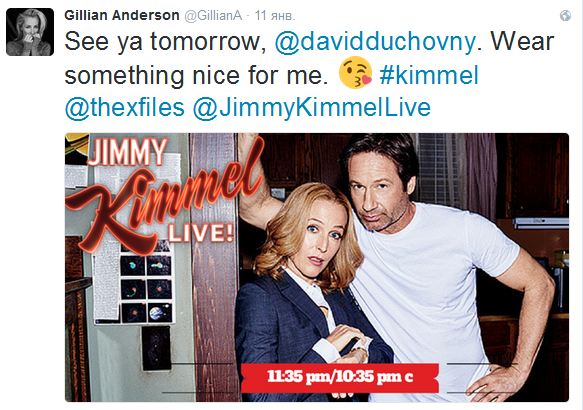The image size is (583, 410).
Task: Click the globe icon on the tweet
Action: click(565, 16)
